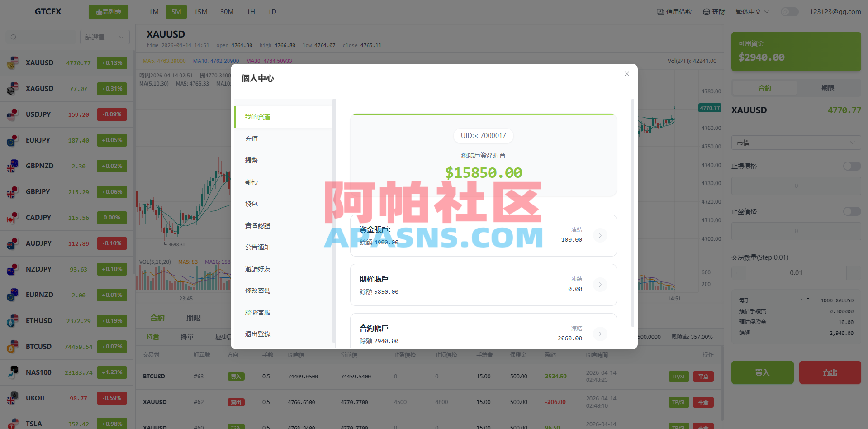
Task: Open the 合約帳戶 detail arrow
Action: pos(600,334)
